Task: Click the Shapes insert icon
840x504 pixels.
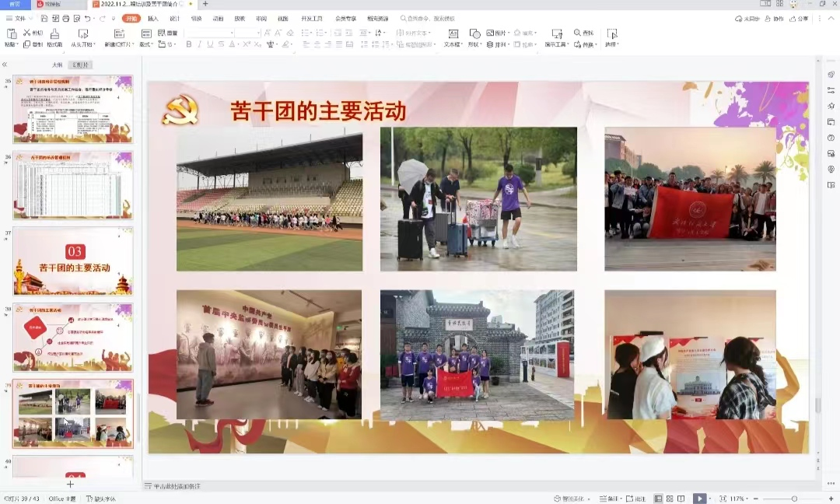Action: pyautogui.click(x=474, y=33)
